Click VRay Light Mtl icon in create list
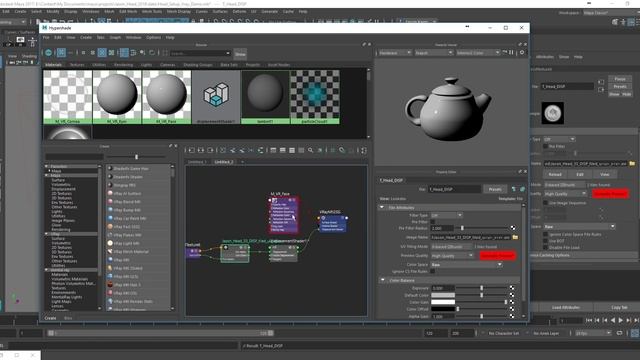The width and height of the screenshot is (640, 360). pyautogui.click(x=110, y=243)
